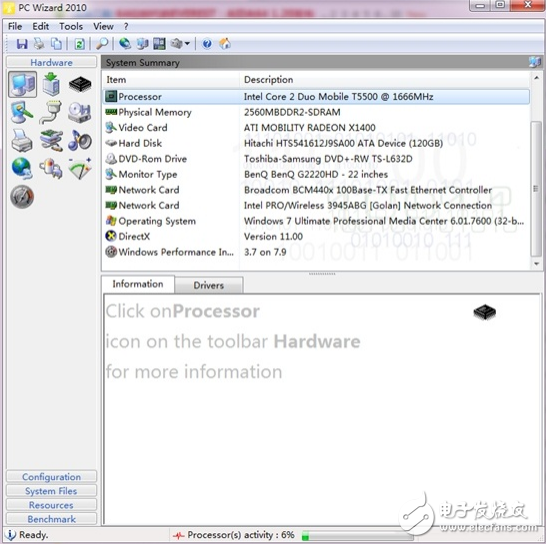This screenshot has height=544, width=546.
Task: Select the Drives disc and disk icon
Action: pyautogui.click(x=80, y=112)
